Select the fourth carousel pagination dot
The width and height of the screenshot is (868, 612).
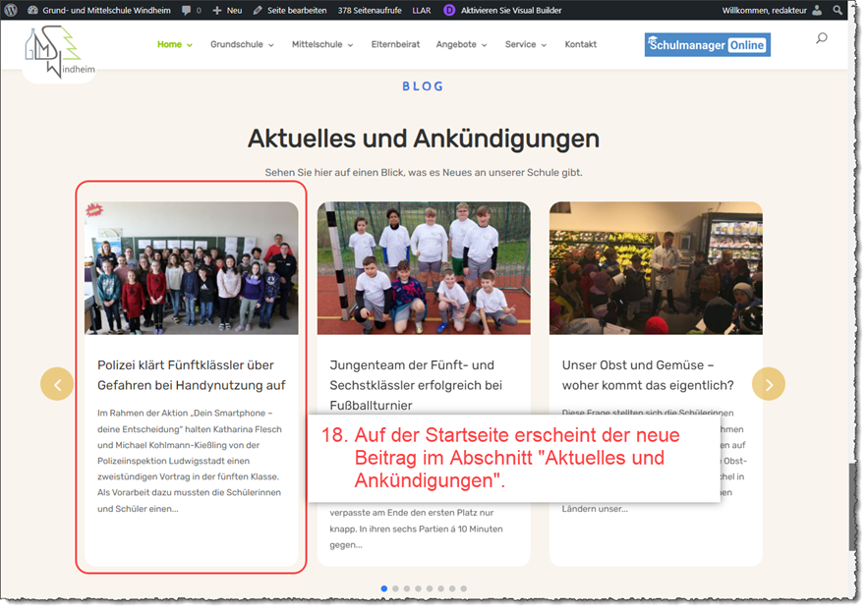[418, 588]
